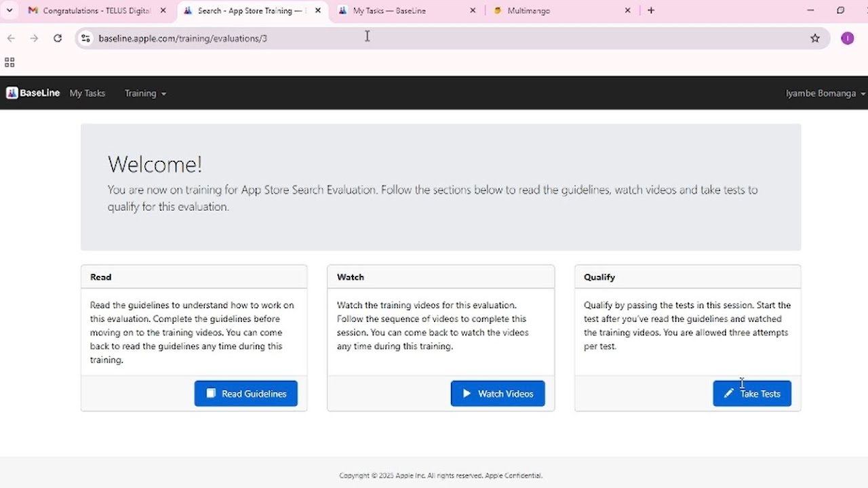Click the Multimango tab favicon
Viewport: 868px width, 488px height.
coord(498,11)
